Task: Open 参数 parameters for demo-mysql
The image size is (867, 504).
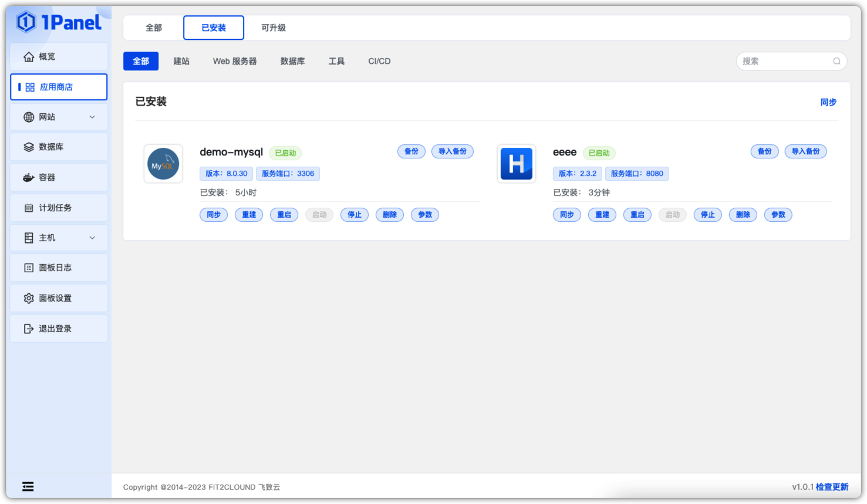Action: point(425,215)
